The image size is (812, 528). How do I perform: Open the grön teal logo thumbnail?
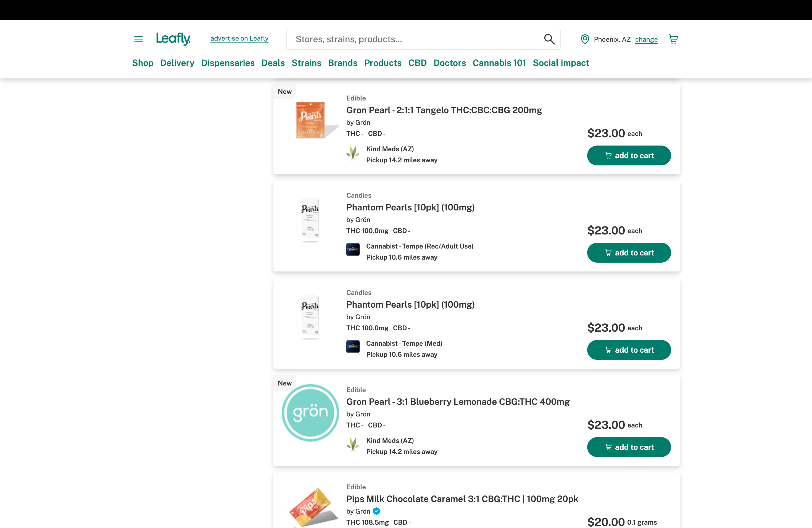click(310, 413)
